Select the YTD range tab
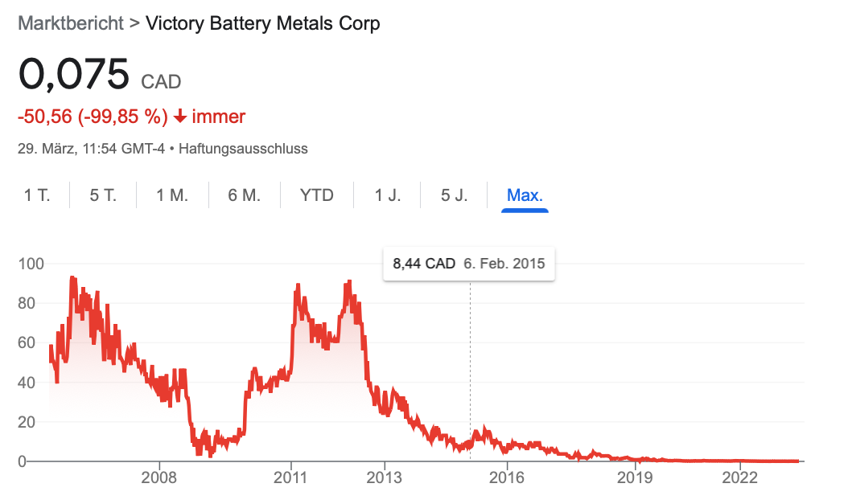The width and height of the screenshot is (848, 504). [x=317, y=195]
